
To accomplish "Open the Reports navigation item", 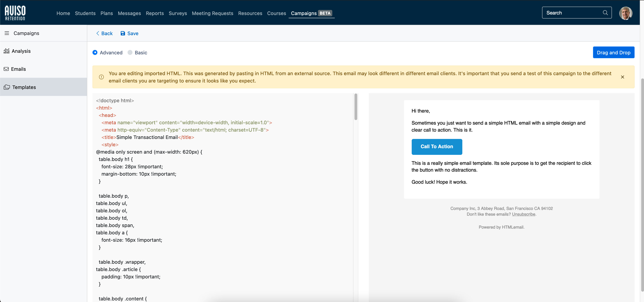I will (155, 13).
